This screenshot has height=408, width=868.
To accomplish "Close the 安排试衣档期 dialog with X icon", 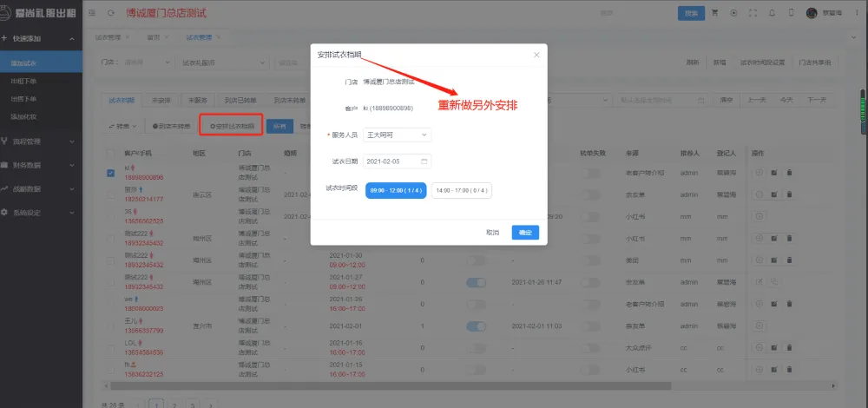I will [536, 55].
